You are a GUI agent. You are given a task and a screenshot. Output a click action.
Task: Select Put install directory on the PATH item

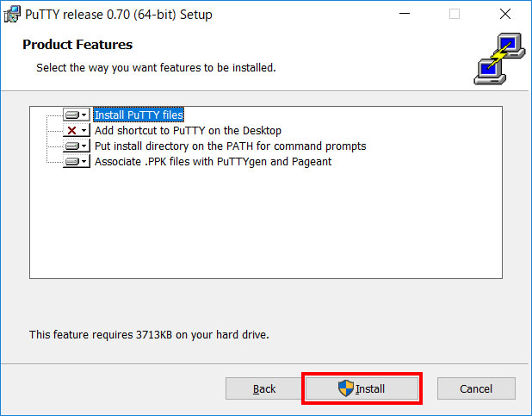[x=231, y=146]
